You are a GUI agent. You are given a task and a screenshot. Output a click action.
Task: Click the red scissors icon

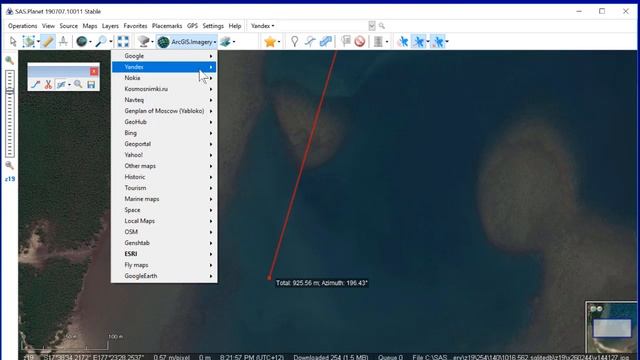point(48,84)
